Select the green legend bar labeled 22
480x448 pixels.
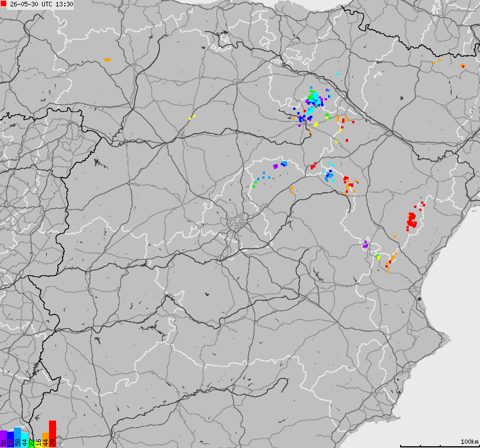(32, 444)
